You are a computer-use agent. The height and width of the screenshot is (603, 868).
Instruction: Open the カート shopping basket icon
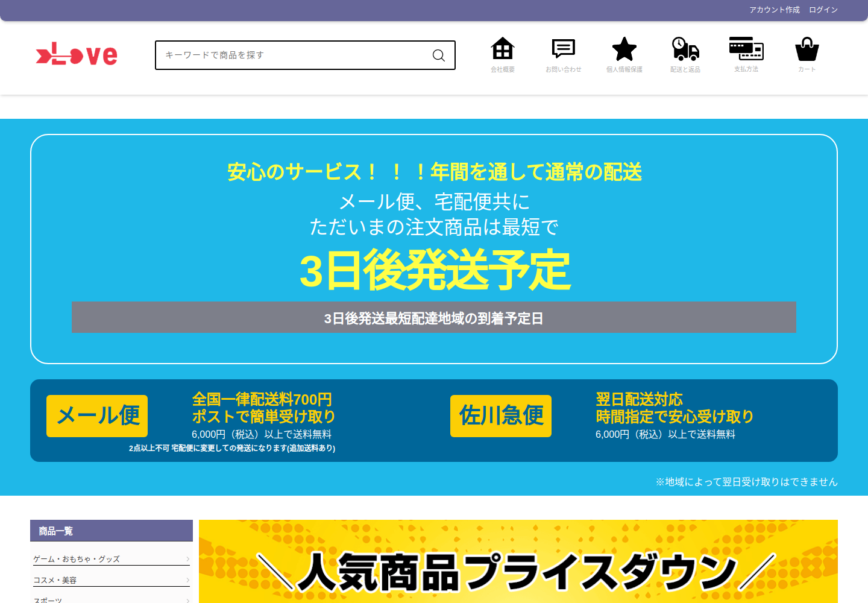coord(807,49)
